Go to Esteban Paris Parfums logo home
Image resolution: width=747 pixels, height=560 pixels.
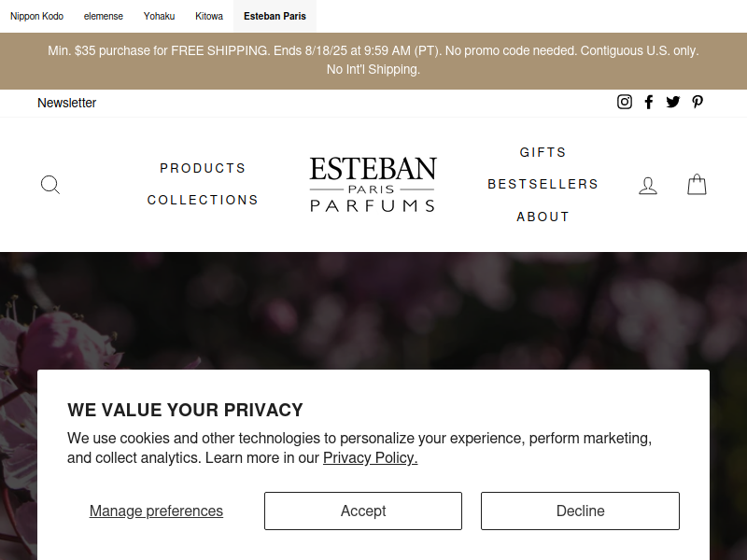point(373,184)
